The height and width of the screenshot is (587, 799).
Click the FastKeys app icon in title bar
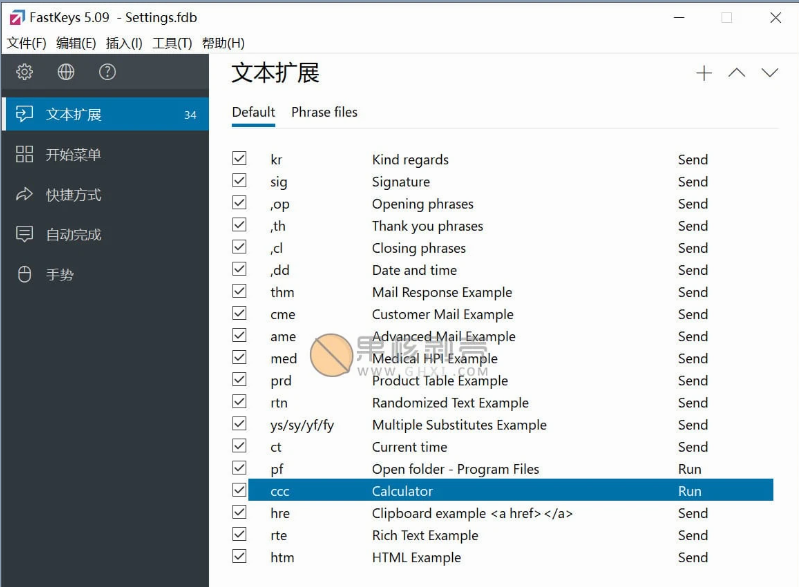pyautogui.click(x=17, y=18)
